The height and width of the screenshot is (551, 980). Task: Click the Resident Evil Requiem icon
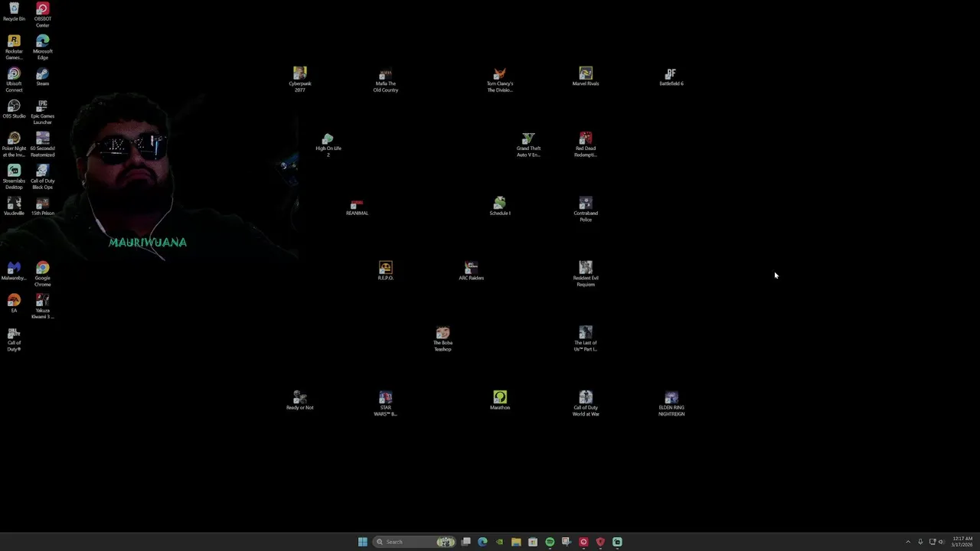pos(586,274)
